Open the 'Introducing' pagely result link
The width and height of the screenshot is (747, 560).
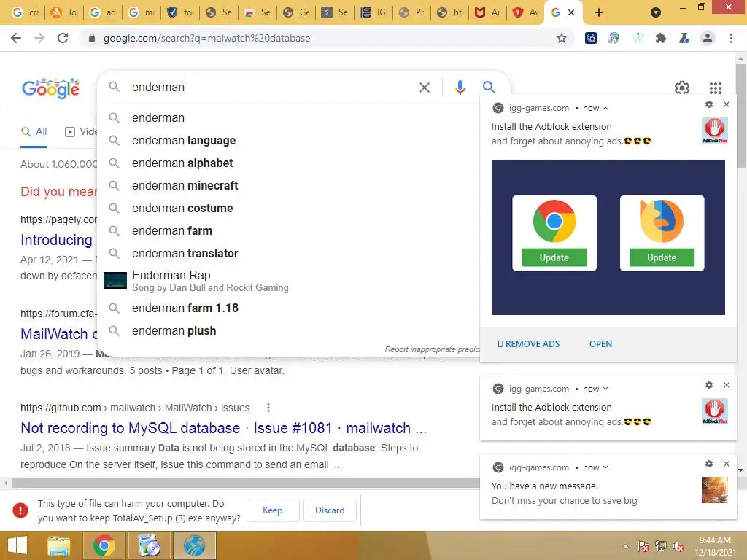click(57, 240)
